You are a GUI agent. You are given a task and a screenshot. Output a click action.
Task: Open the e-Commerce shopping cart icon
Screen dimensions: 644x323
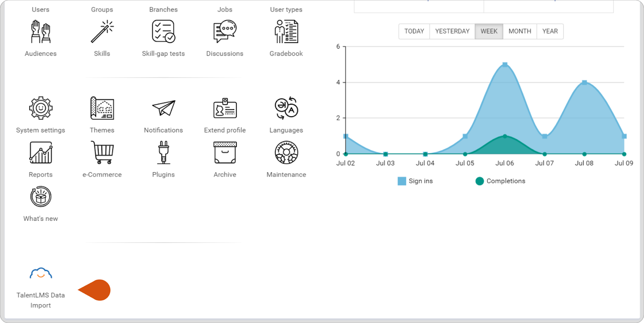tap(102, 152)
